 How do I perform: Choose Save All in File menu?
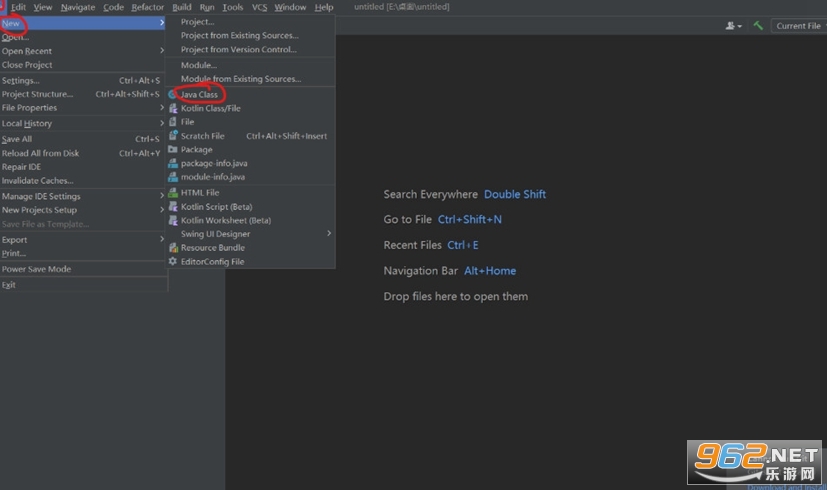[x=83, y=139]
